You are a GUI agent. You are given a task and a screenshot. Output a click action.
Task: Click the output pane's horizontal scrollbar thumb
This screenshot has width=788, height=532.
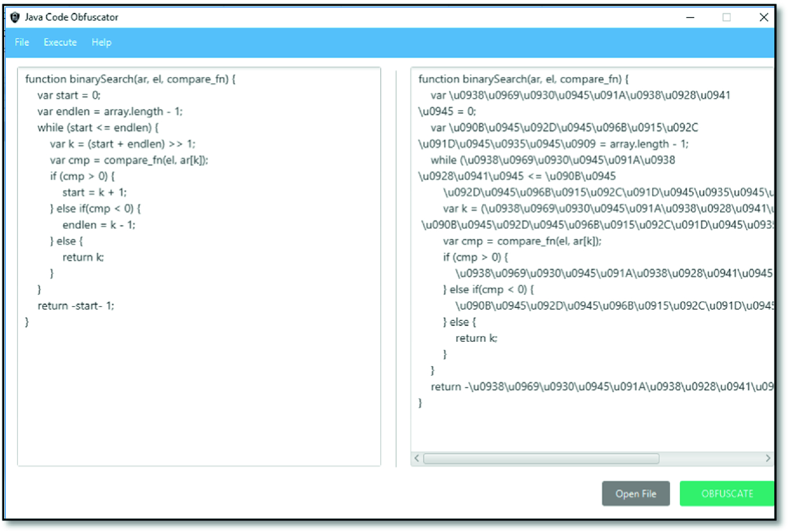click(541, 458)
